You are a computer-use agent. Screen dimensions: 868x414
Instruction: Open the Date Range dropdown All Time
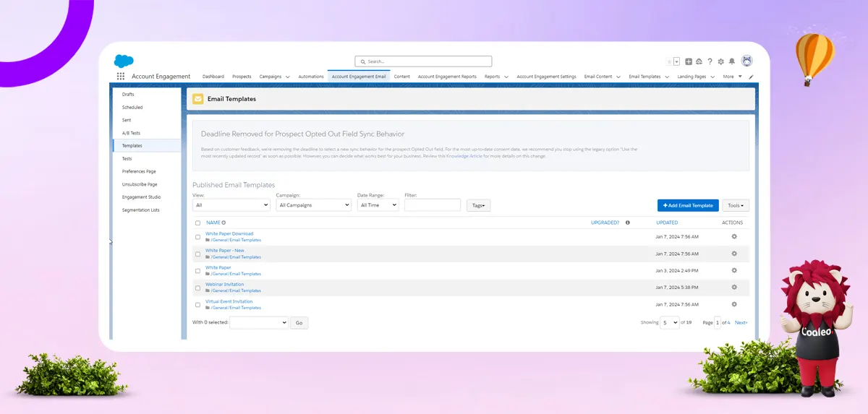(378, 205)
